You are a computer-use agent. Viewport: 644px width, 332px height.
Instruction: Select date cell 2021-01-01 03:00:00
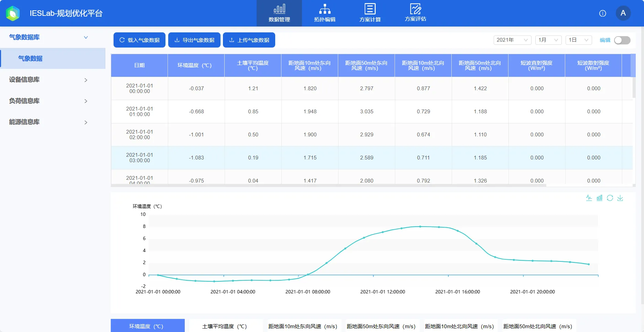coord(140,158)
